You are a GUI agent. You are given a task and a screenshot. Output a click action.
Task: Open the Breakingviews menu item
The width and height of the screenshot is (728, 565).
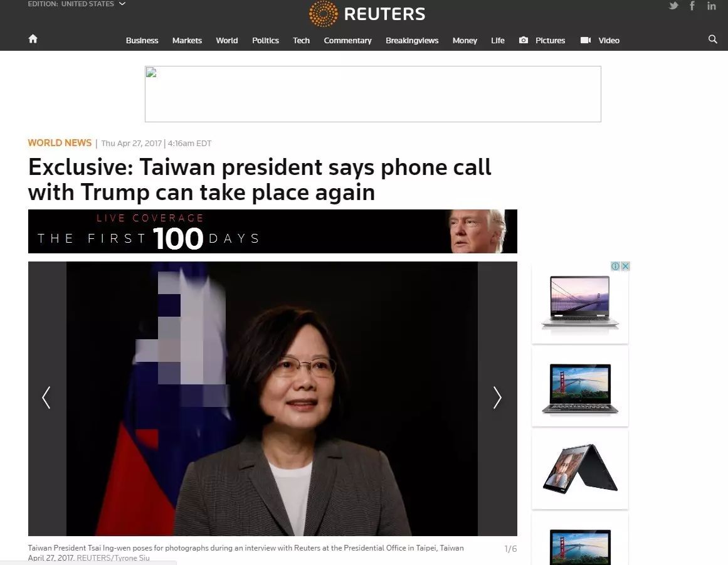pos(412,40)
